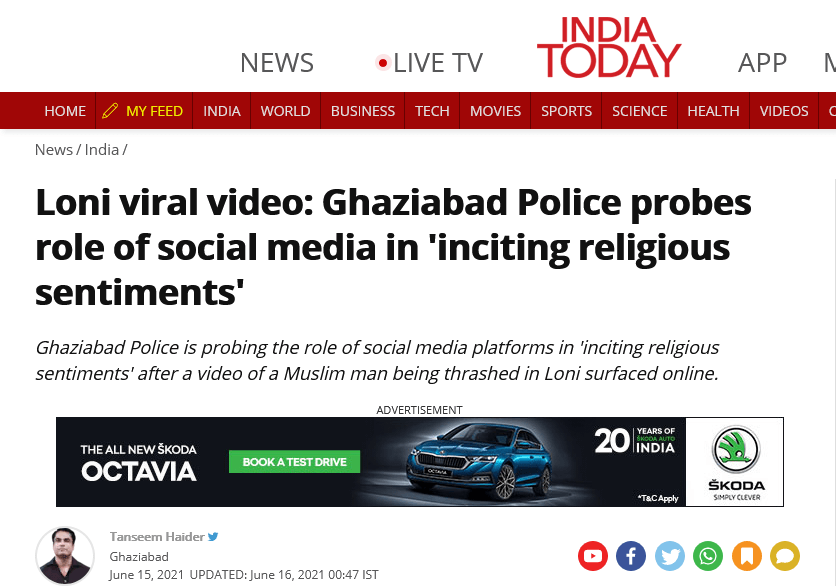Open the Videos menu item
The width and height of the screenshot is (836, 586).
click(784, 111)
